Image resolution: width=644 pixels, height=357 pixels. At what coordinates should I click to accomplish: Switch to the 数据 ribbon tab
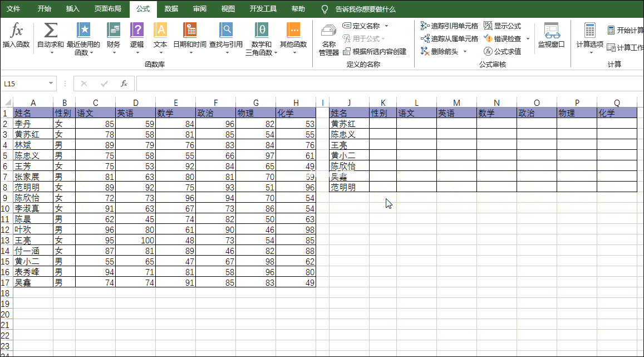tap(171, 9)
